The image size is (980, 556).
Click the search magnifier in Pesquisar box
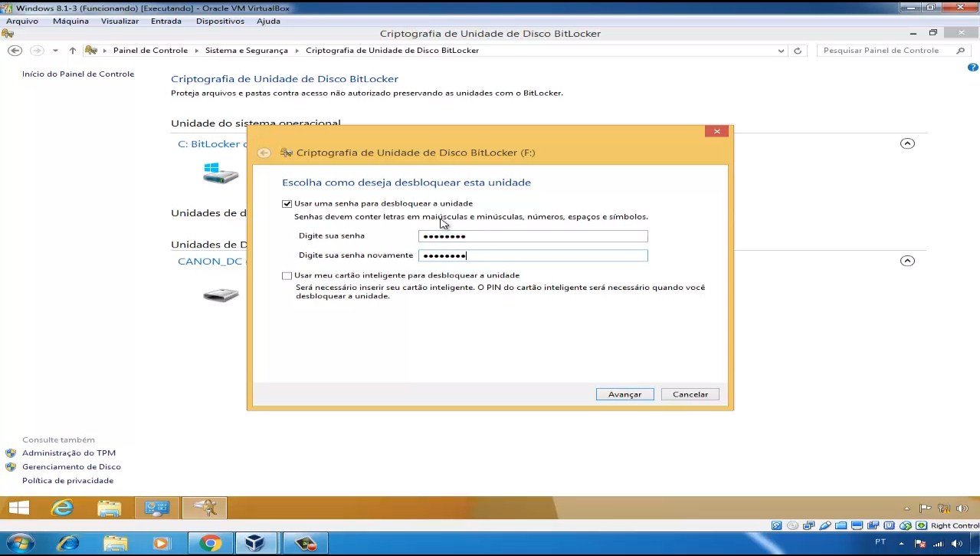point(961,51)
